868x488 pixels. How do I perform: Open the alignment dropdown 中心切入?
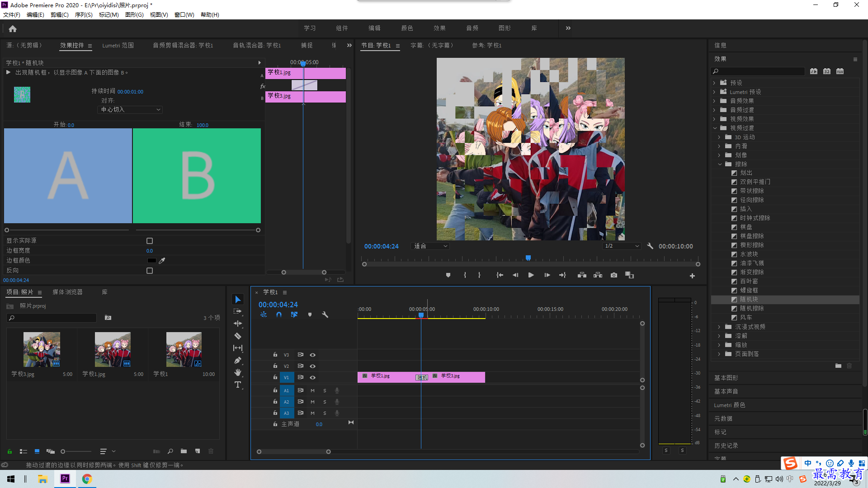coord(130,110)
